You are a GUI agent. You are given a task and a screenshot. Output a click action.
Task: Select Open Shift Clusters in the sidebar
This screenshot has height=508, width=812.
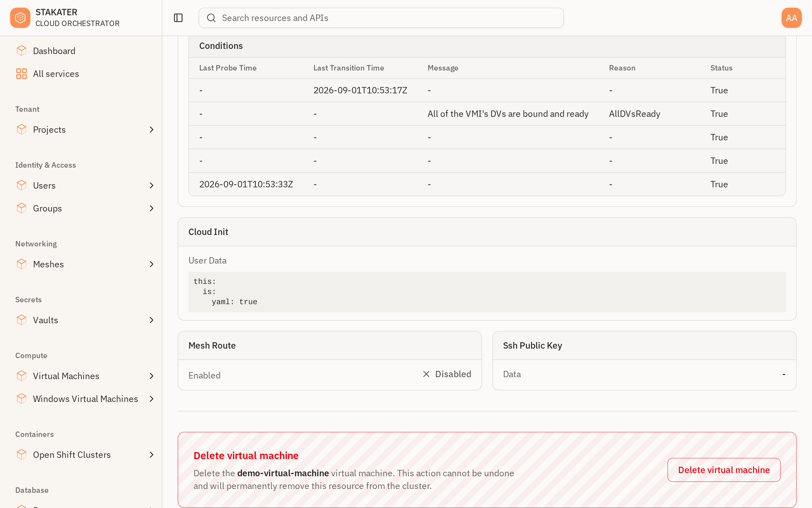[72, 454]
